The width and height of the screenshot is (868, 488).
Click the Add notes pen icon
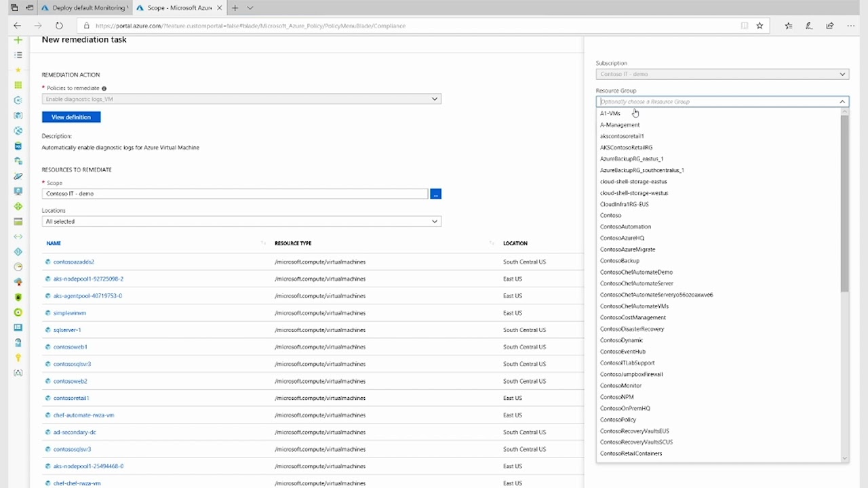(808, 26)
